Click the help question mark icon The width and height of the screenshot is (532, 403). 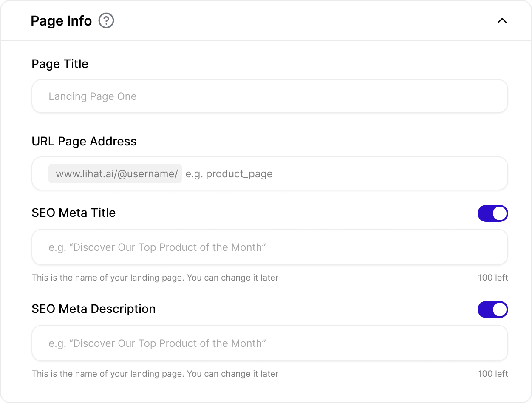(x=106, y=21)
